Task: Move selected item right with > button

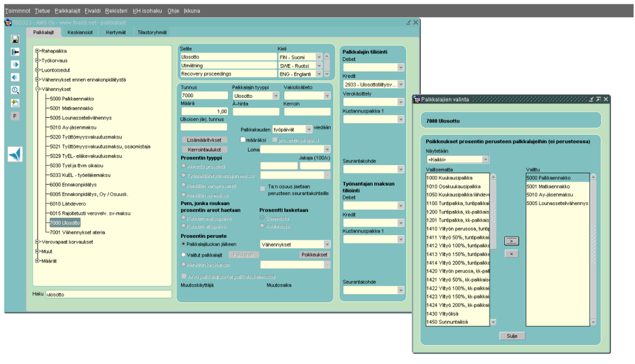Action: coord(512,241)
